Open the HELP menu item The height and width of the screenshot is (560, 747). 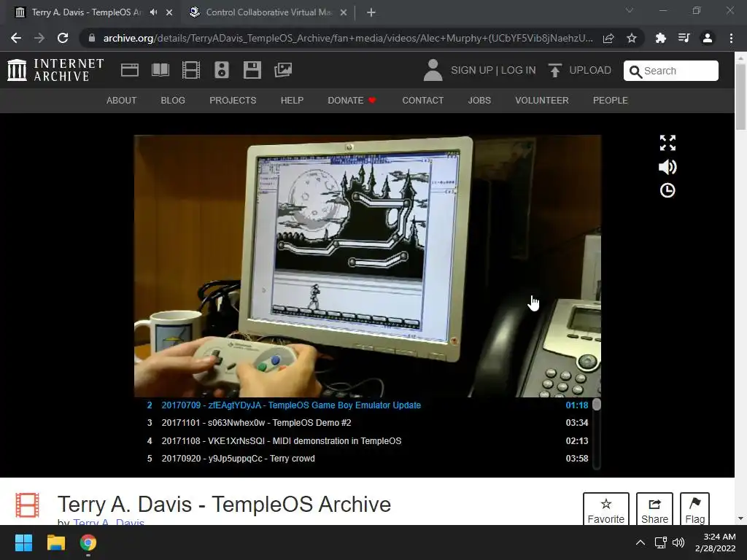pyautogui.click(x=292, y=101)
